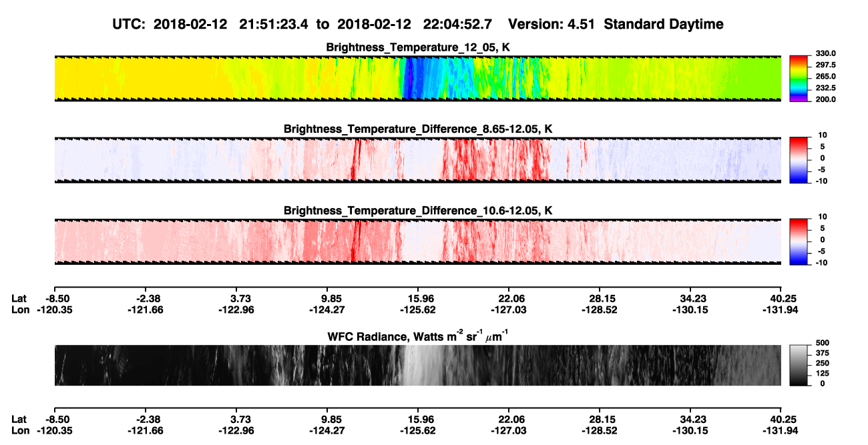Click the Version: 4.51 Standard Daytime text
Image resolution: width=868 pixels, height=445 pixels.
616,25
